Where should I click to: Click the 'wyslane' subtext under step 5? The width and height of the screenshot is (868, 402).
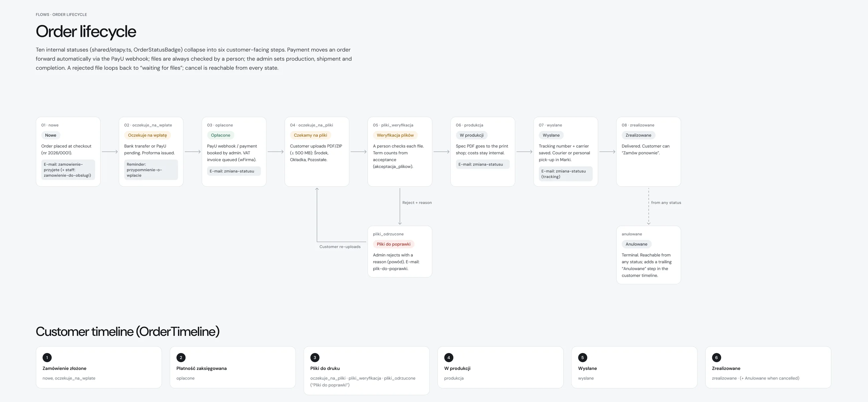(x=586, y=378)
